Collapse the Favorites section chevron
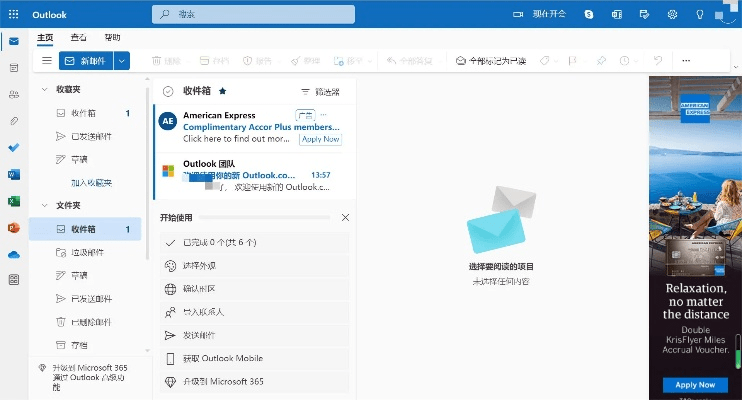Screen dimensions: 742x400 [x=44, y=89]
